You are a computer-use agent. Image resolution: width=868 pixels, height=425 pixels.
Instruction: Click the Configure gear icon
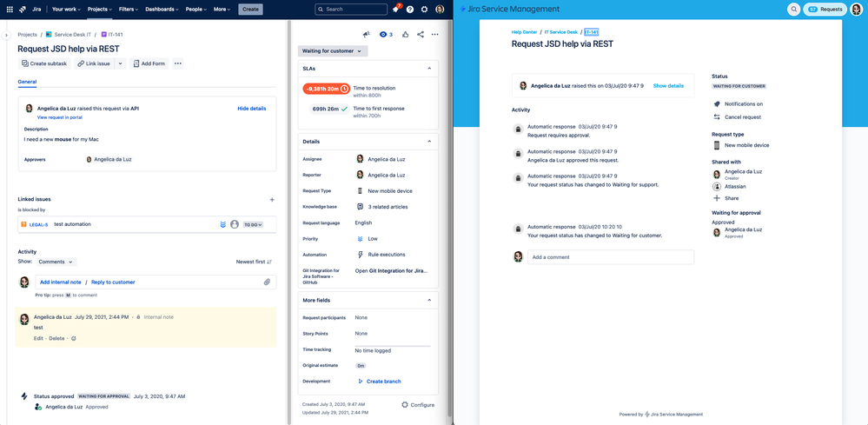(x=405, y=405)
